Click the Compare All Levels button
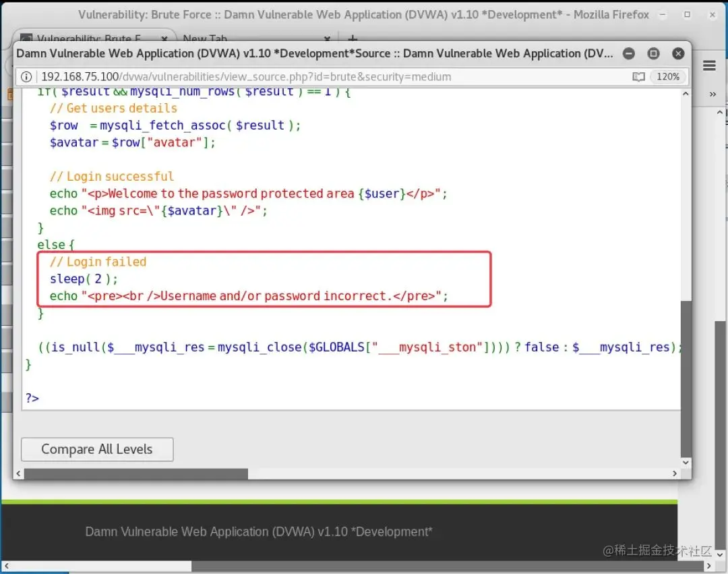This screenshot has height=574, width=728. [97, 449]
